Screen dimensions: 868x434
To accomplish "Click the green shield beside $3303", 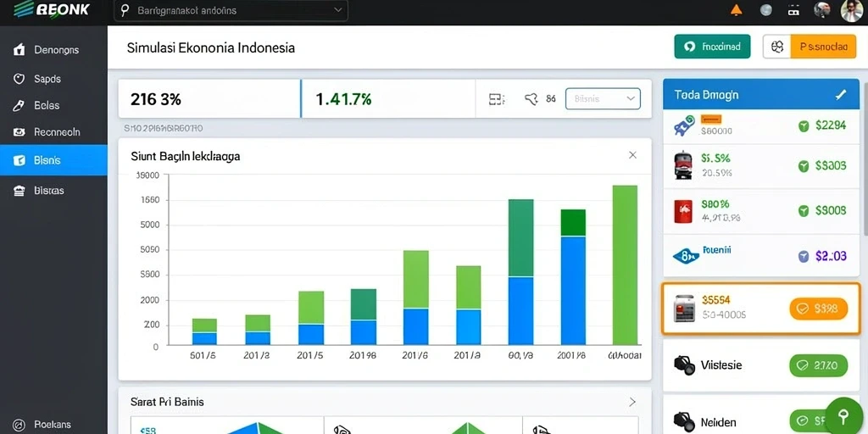I will [804, 165].
